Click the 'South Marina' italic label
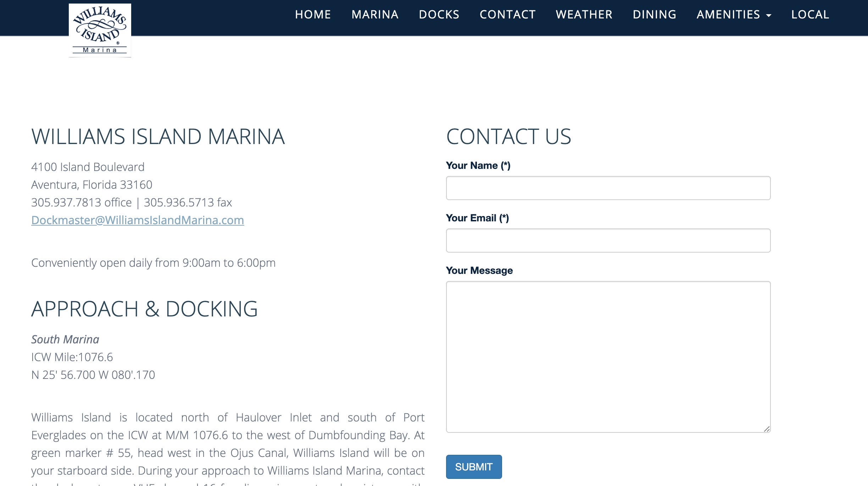Screen dimensions: 868x486 coord(65,339)
